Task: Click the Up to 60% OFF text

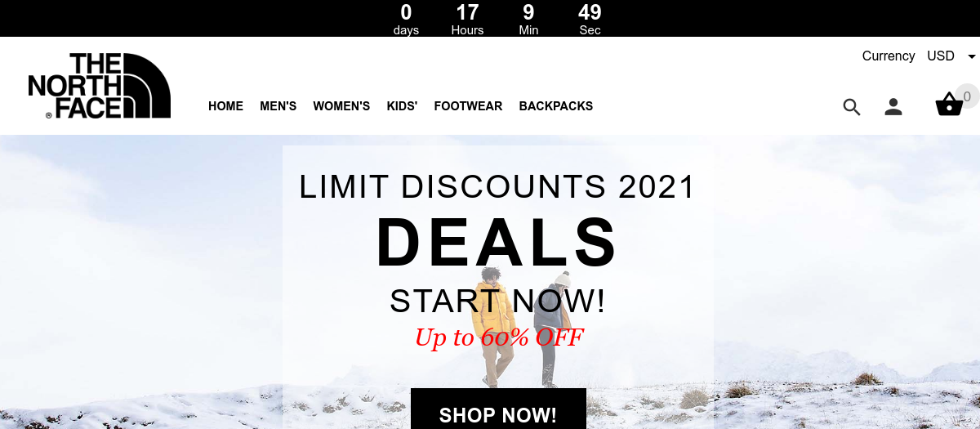Action: coord(499,337)
